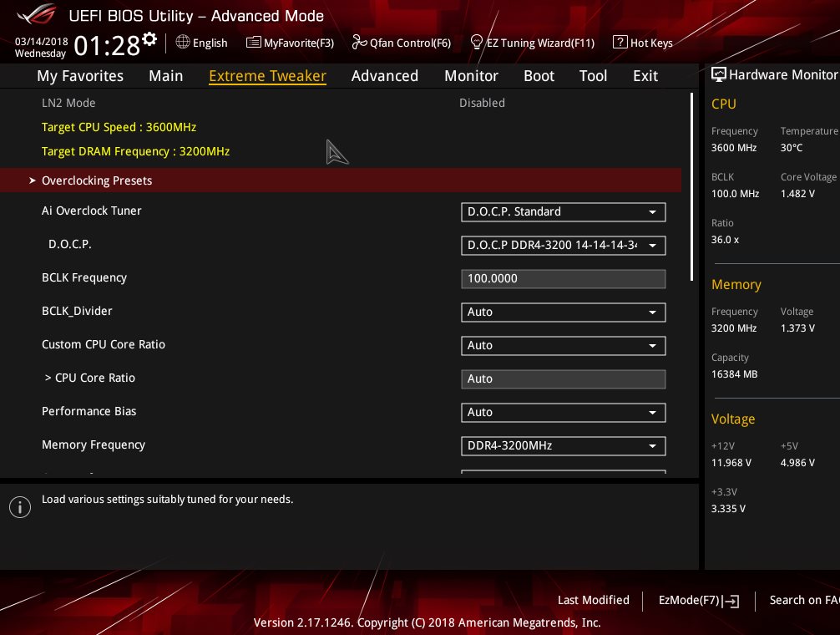Screen dimensions: 840x635
Task: Click the CPU frequency value 3600 MHz
Action: tap(734, 148)
